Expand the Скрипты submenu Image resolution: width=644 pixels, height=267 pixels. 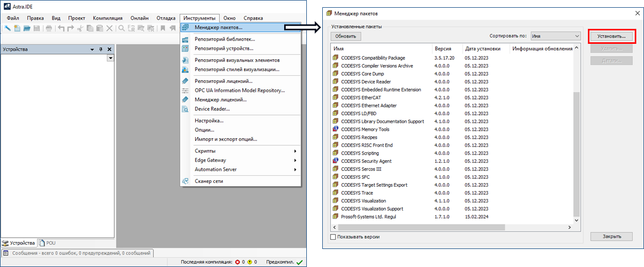point(295,151)
